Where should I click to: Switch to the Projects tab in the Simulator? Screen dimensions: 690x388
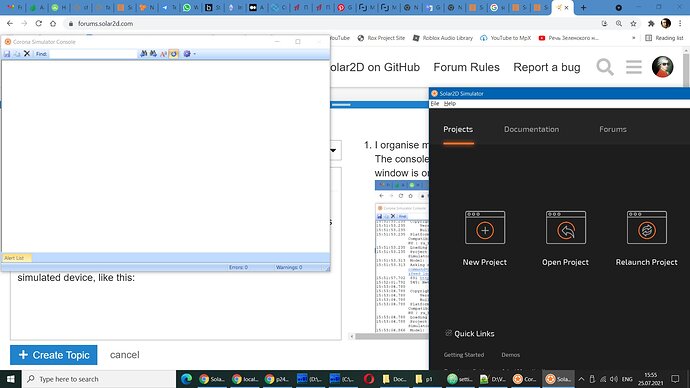pyautogui.click(x=458, y=129)
